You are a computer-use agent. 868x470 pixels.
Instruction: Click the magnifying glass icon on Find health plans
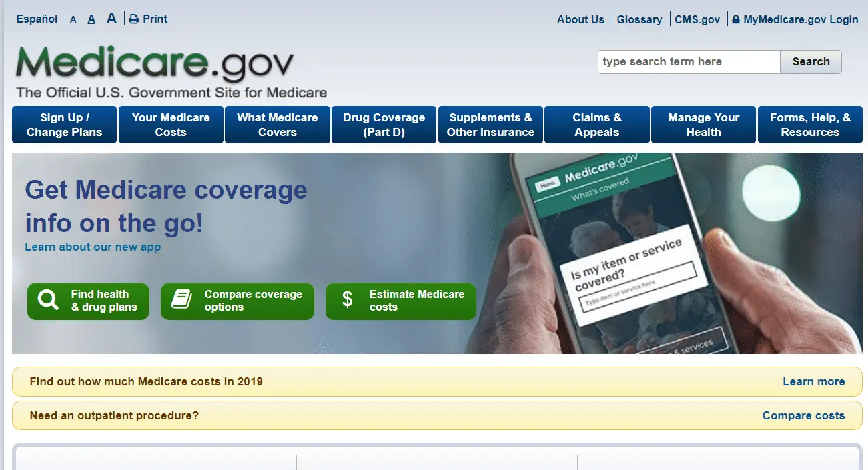click(48, 300)
